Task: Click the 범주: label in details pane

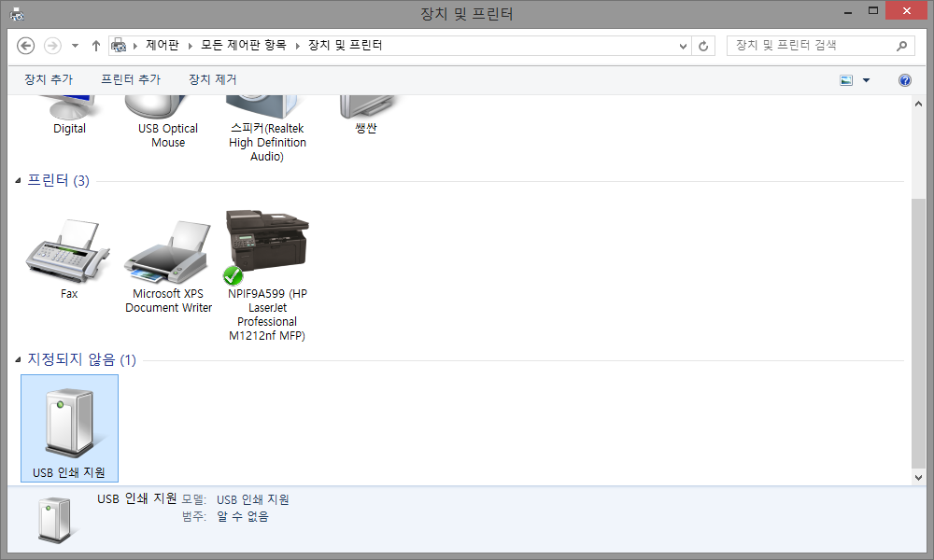Action: [x=193, y=516]
